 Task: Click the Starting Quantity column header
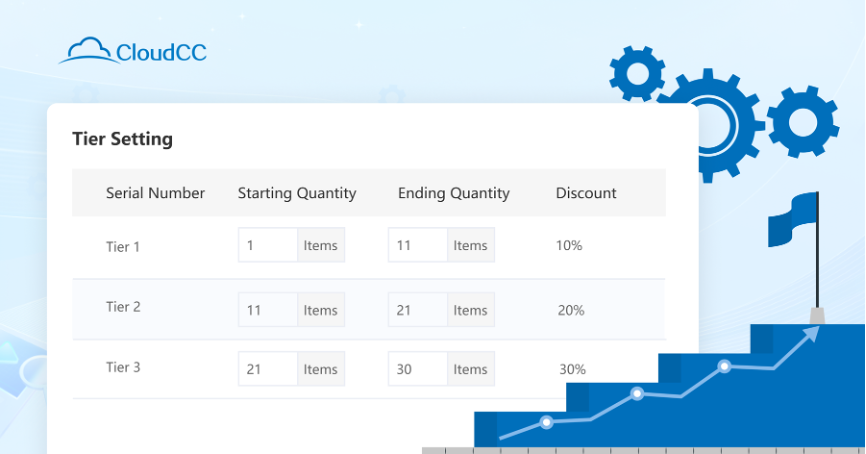coord(297,193)
